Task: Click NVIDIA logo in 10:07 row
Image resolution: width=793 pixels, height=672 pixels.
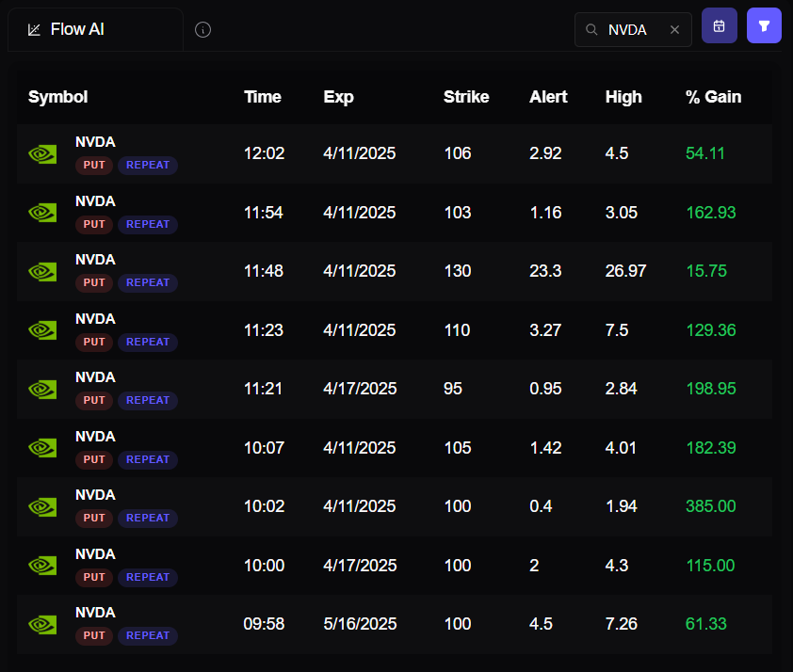Action: [x=42, y=448]
